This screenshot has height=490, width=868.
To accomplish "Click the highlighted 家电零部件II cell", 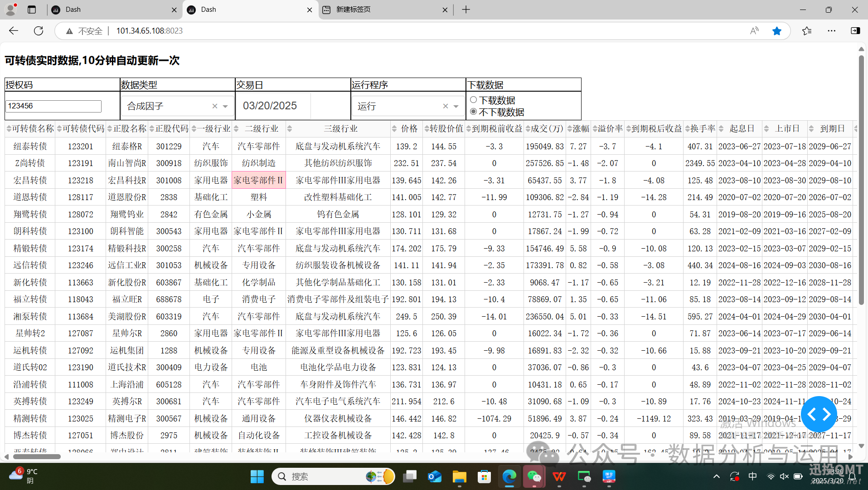I will point(259,180).
